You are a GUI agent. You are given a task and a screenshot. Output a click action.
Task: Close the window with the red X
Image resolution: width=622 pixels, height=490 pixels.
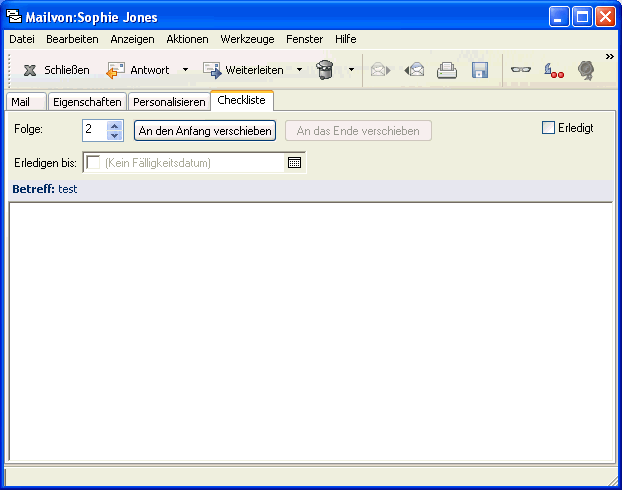605,17
